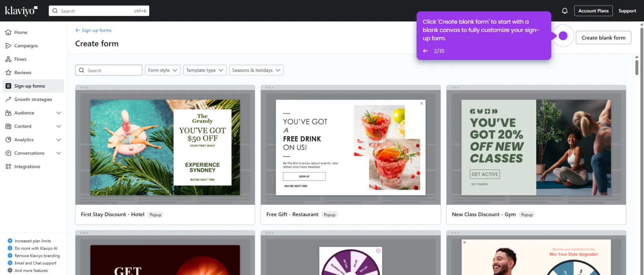Viewport: 644px width, 275px height.
Task: Go to previous step with tooltip back arrow
Action: (x=425, y=51)
